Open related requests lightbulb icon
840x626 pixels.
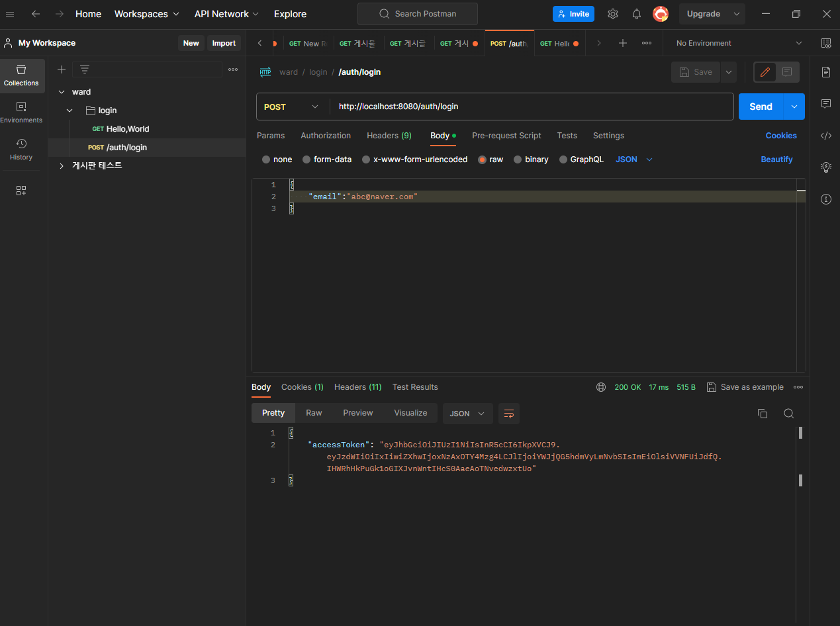826,167
